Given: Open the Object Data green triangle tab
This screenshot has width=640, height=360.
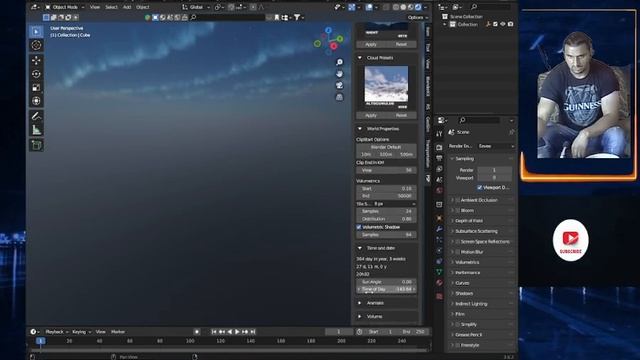Looking at the screenshot, I should [439, 272].
